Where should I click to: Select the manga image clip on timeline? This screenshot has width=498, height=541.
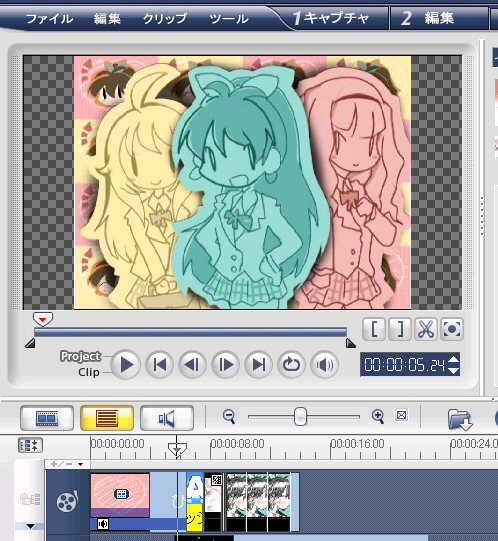pyautogui.click(x=258, y=502)
